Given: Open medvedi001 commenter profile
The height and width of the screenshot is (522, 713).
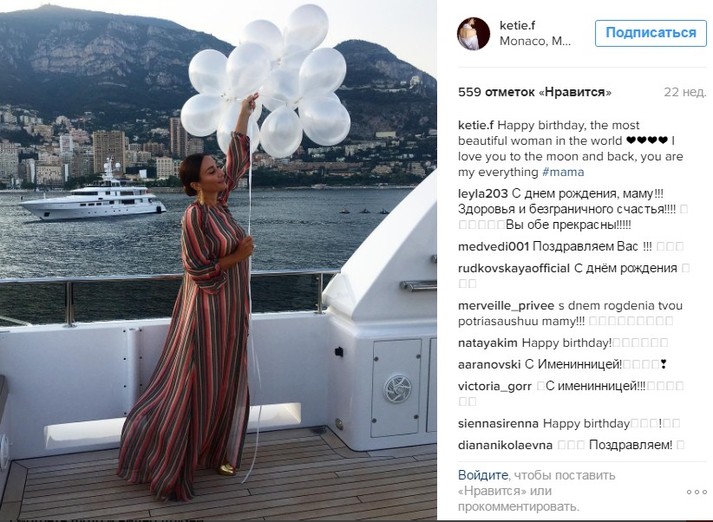Looking at the screenshot, I should [x=493, y=246].
